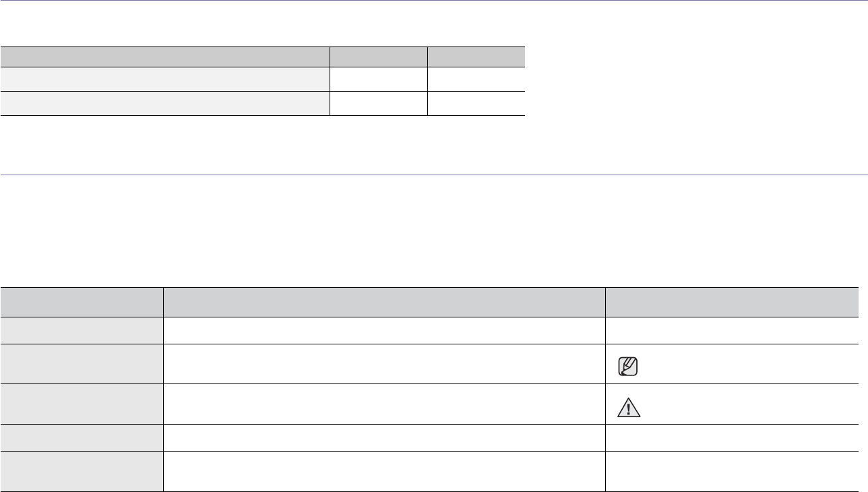This screenshot has height=492, width=868.
Task: Click lower table's first body row gray cell
Action: tap(82, 330)
